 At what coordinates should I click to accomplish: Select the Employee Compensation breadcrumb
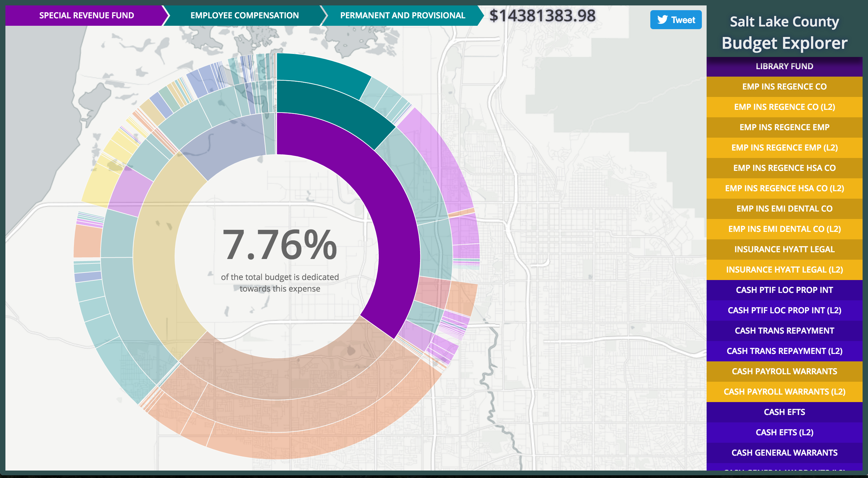[244, 16]
